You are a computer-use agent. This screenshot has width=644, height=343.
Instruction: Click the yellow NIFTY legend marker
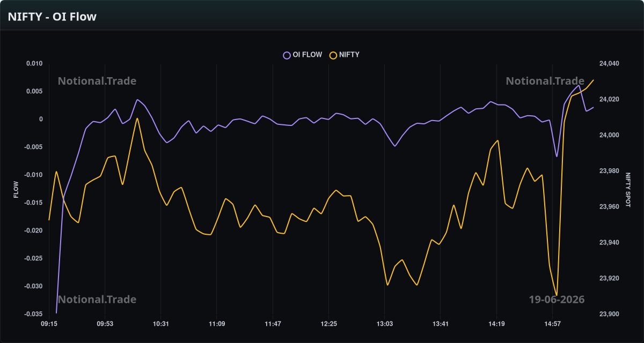(333, 55)
